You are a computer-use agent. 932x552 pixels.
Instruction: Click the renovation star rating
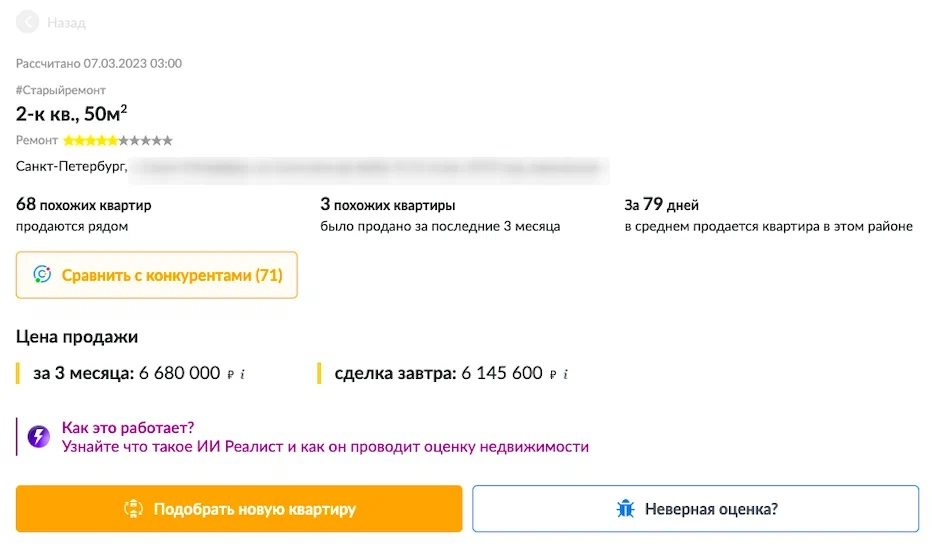point(118,141)
